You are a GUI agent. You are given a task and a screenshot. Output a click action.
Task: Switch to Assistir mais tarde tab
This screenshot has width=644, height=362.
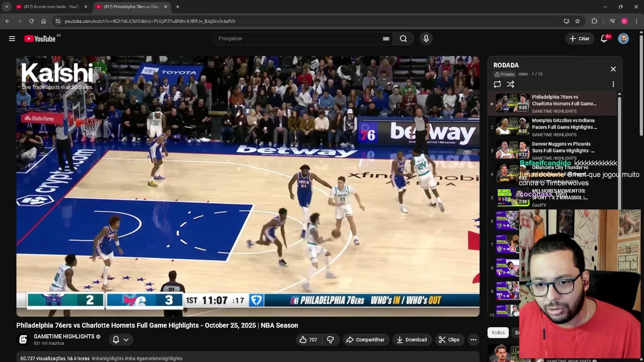48,7
